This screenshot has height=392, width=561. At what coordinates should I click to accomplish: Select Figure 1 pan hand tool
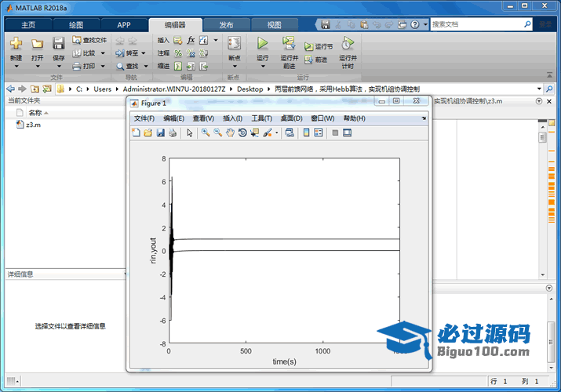pyautogui.click(x=230, y=133)
